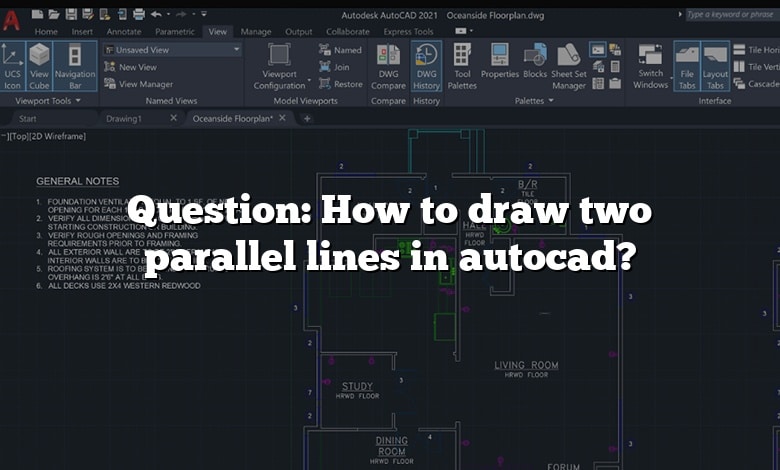Click the Layer Properties palette icon
Screen dimensions: 780x470
(x=598, y=66)
